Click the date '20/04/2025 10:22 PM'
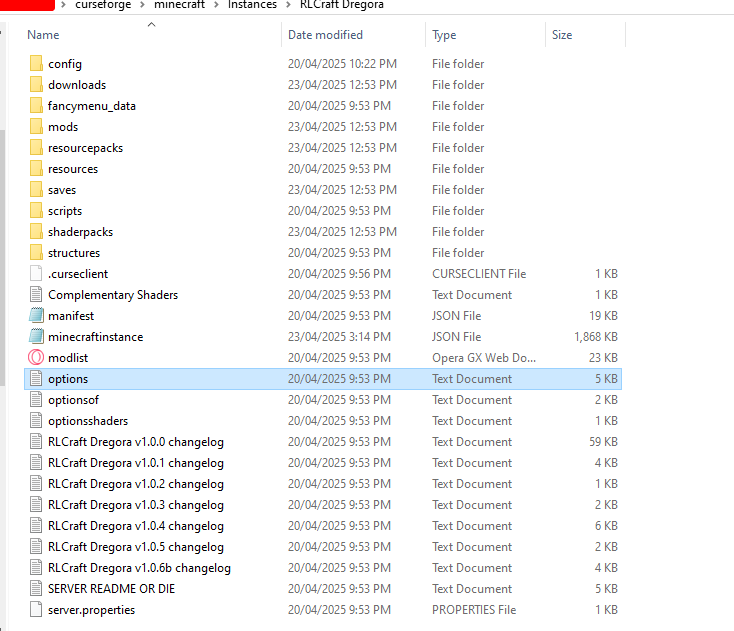The width and height of the screenshot is (734, 631). pos(342,63)
